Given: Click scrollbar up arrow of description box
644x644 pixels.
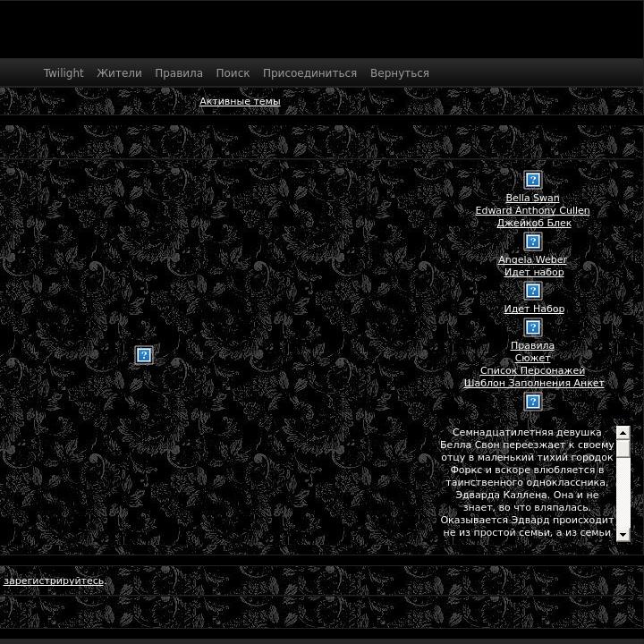Looking at the screenshot, I should pos(623,433).
